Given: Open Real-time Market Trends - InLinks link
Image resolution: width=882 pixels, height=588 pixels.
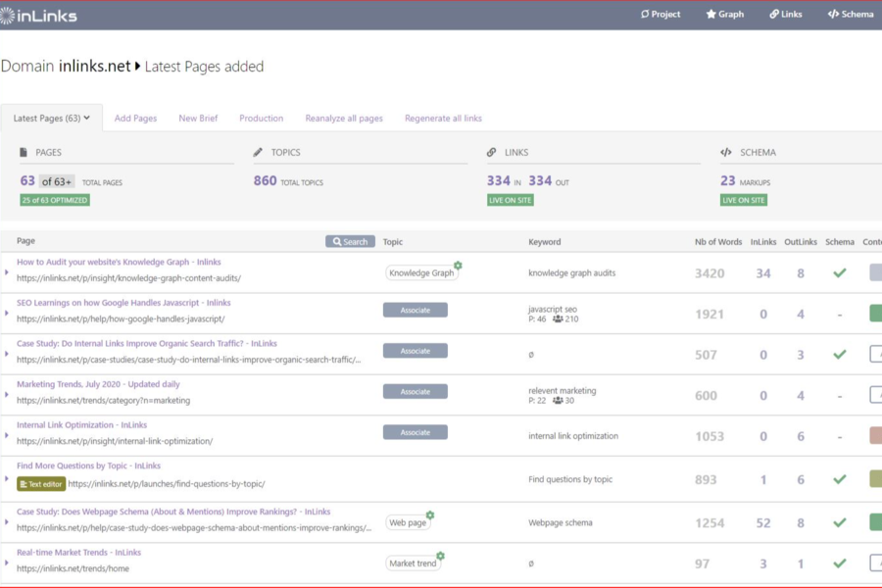Looking at the screenshot, I should click(x=78, y=553).
